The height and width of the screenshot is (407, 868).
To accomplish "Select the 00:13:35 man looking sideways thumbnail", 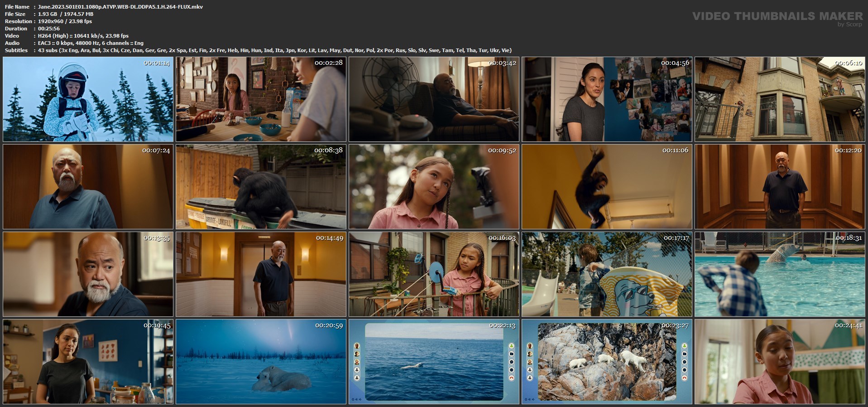I will [88, 274].
